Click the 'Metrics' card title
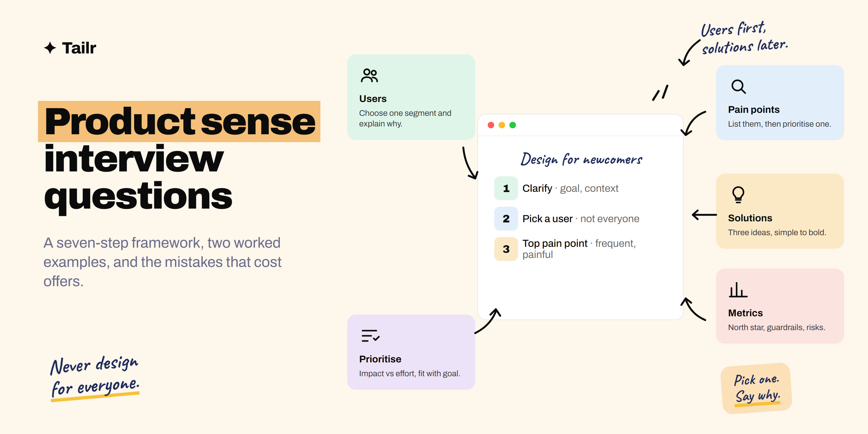The width and height of the screenshot is (868, 434). (745, 313)
